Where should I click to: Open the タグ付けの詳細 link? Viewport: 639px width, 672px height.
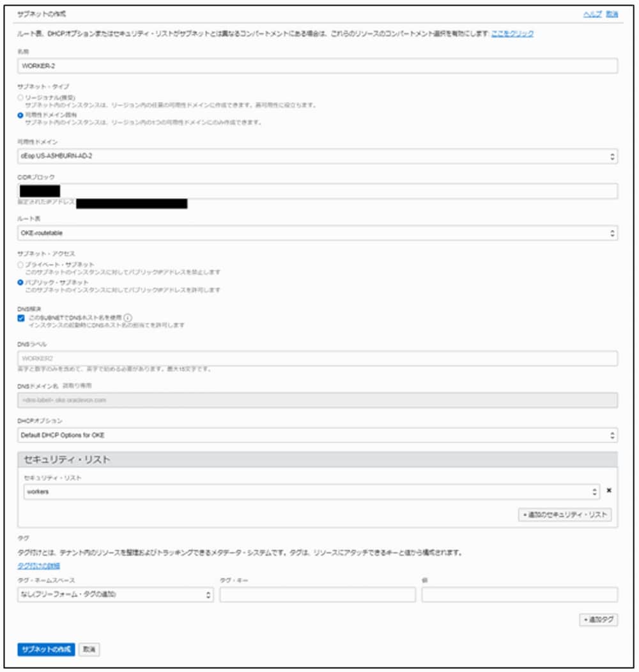38,565
